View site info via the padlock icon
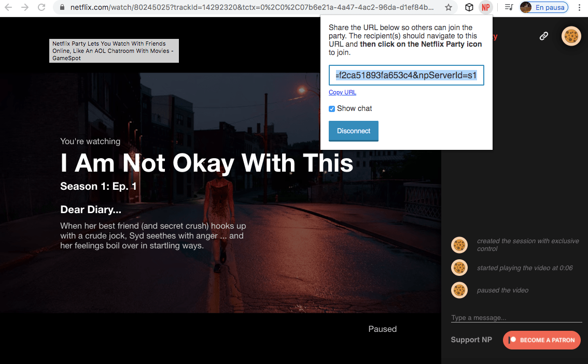 (62, 8)
